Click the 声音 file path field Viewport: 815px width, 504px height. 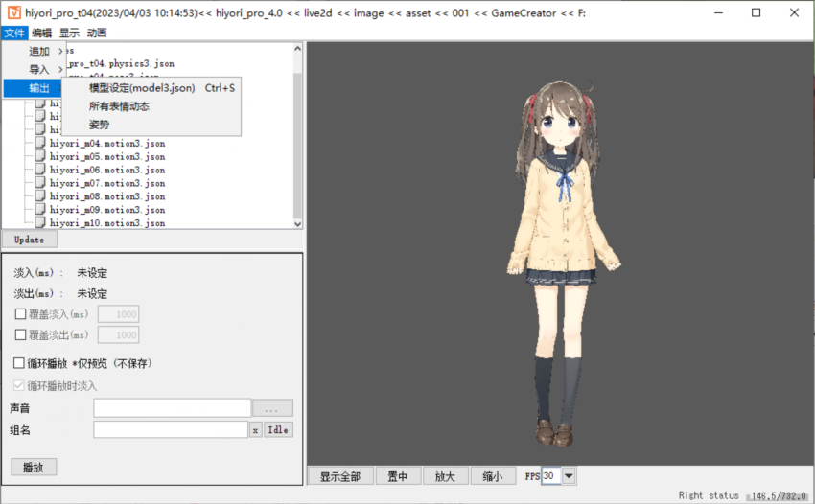point(172,408)
